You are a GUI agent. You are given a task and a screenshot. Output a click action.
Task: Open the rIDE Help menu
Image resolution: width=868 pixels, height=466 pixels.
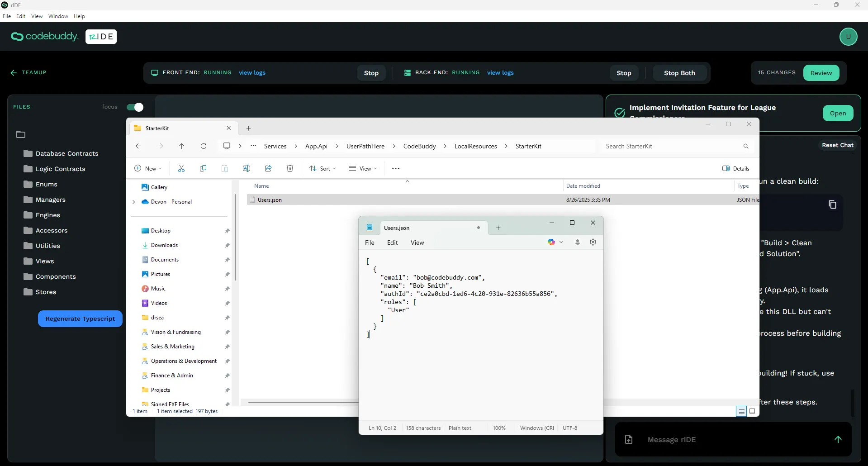(79, 16)
